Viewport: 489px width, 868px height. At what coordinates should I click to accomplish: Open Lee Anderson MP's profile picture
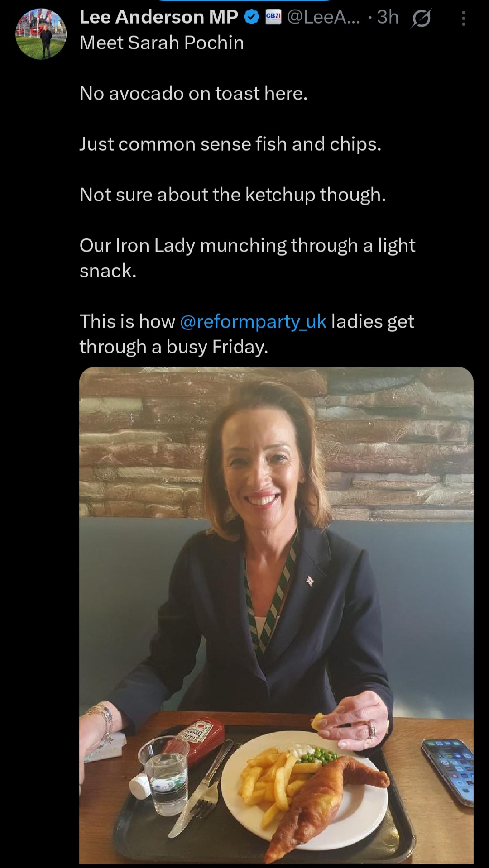tap(41, 34)
